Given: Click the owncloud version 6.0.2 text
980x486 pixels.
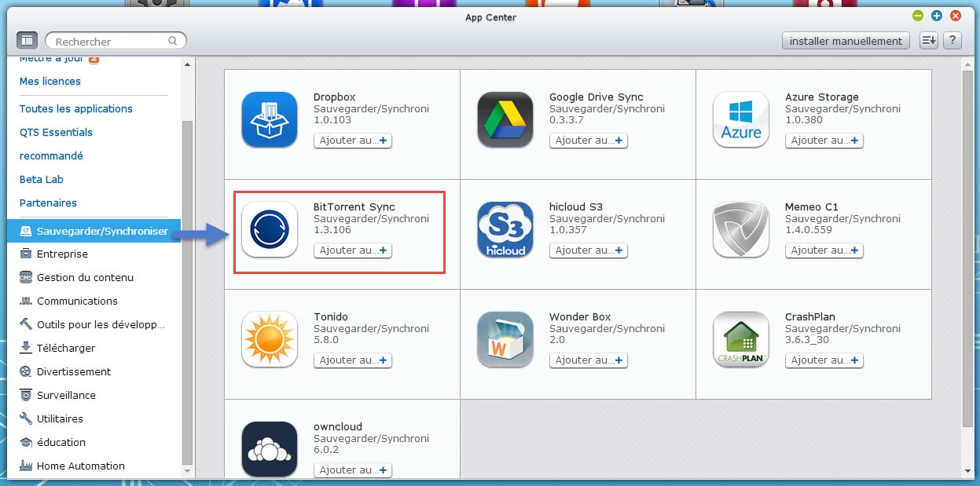Looking at the screenshot, I should (326, 450).
